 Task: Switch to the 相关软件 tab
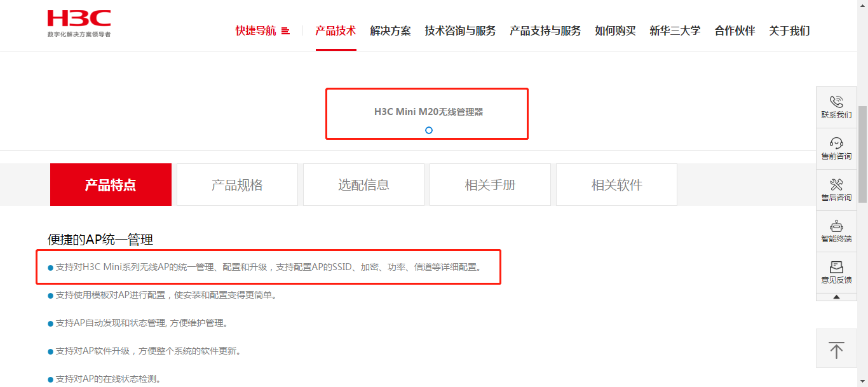(x=616, y=185)
